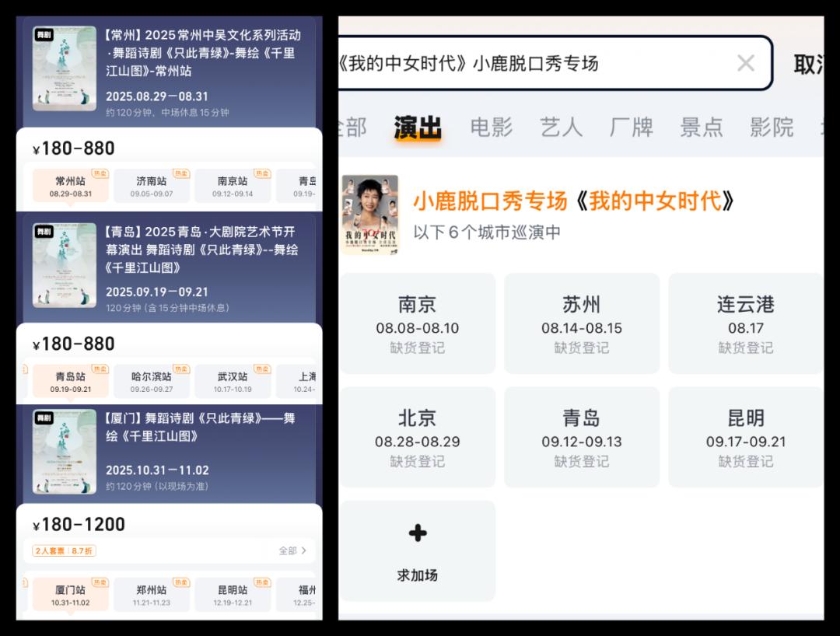
Task: Expand 全部 arrow beside the package discount
Action: [293, 550]
